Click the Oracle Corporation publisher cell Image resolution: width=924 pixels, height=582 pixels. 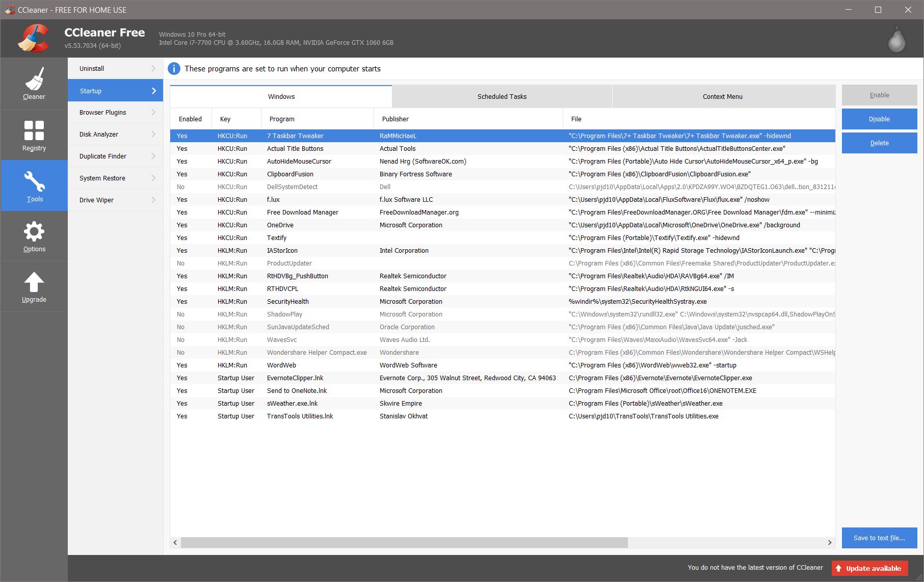tap(407, 327)
